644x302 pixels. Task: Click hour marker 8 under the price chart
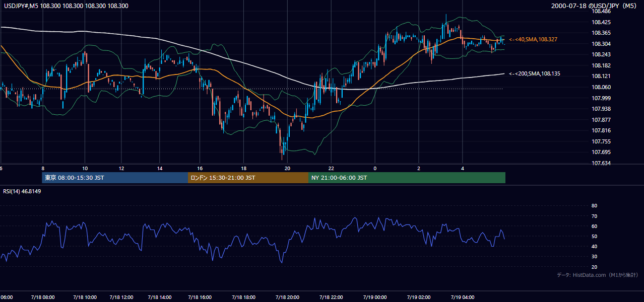point(43,168)
